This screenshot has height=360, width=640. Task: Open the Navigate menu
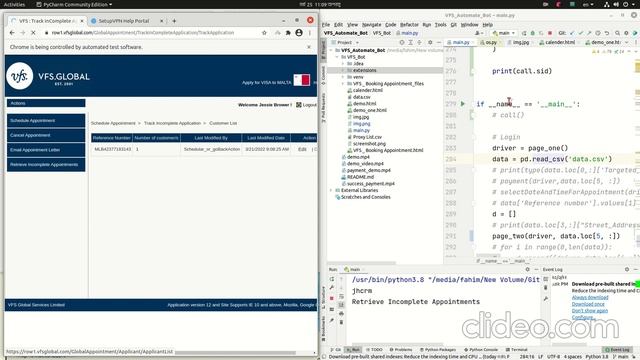(x=371, y=24)
